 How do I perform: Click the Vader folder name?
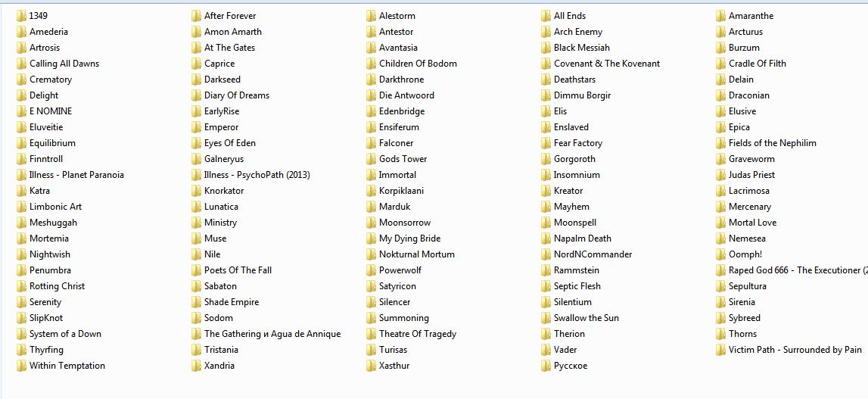(566, 350)
